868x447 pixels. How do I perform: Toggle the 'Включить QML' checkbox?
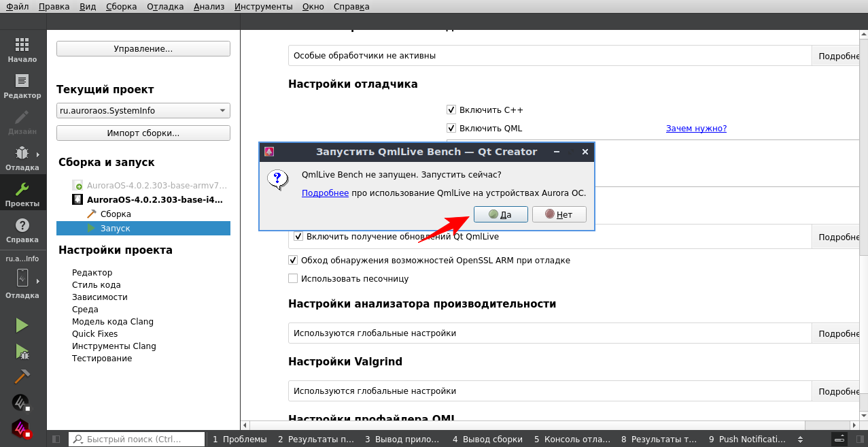[451, 128]
